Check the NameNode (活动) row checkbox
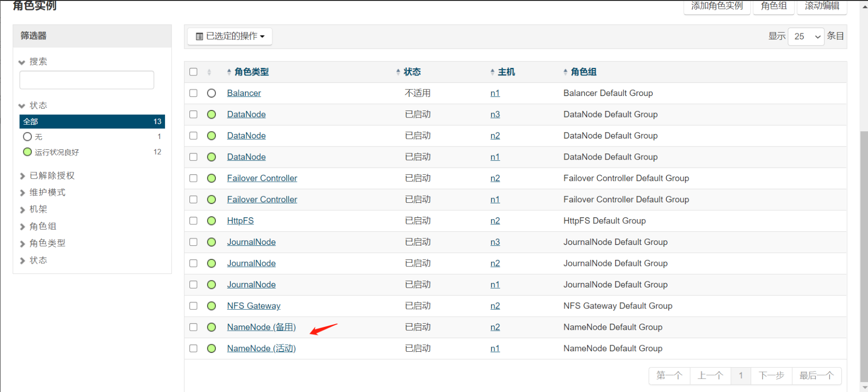This screenshot has width=868, height=392. click(x=193, y=348)
